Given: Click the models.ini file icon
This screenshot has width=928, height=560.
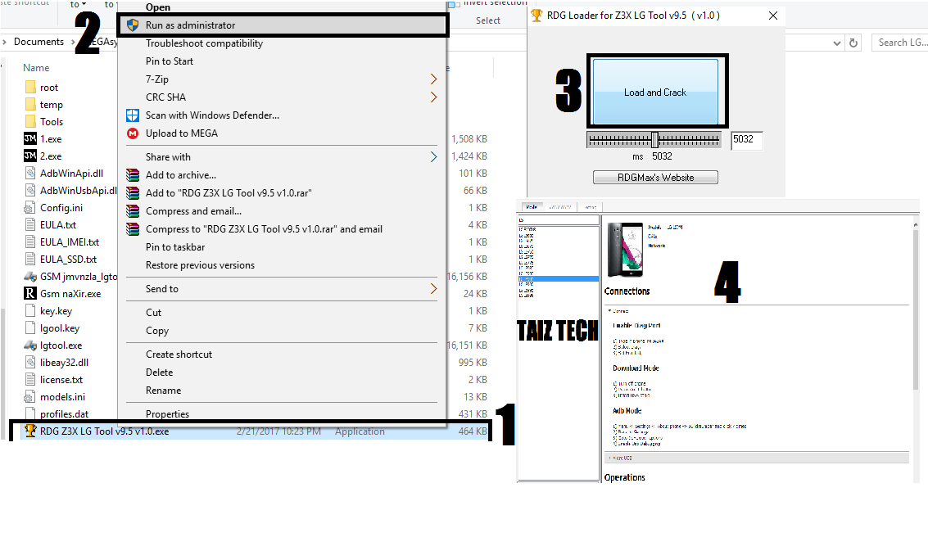Looking at the screenshot, I should point(29,397).
